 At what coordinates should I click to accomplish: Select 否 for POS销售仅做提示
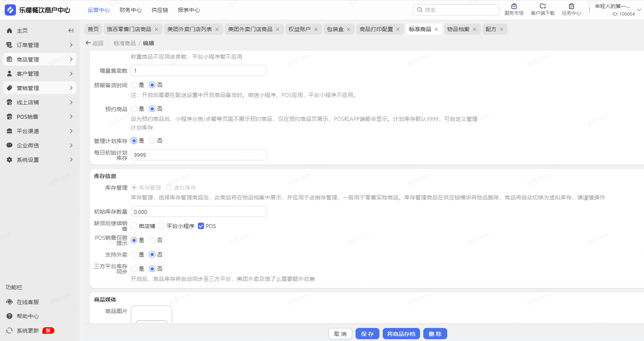(152, 240)
